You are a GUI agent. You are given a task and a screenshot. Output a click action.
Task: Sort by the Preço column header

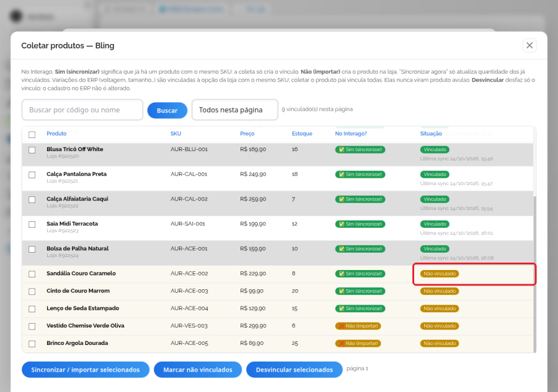(247, 134)
